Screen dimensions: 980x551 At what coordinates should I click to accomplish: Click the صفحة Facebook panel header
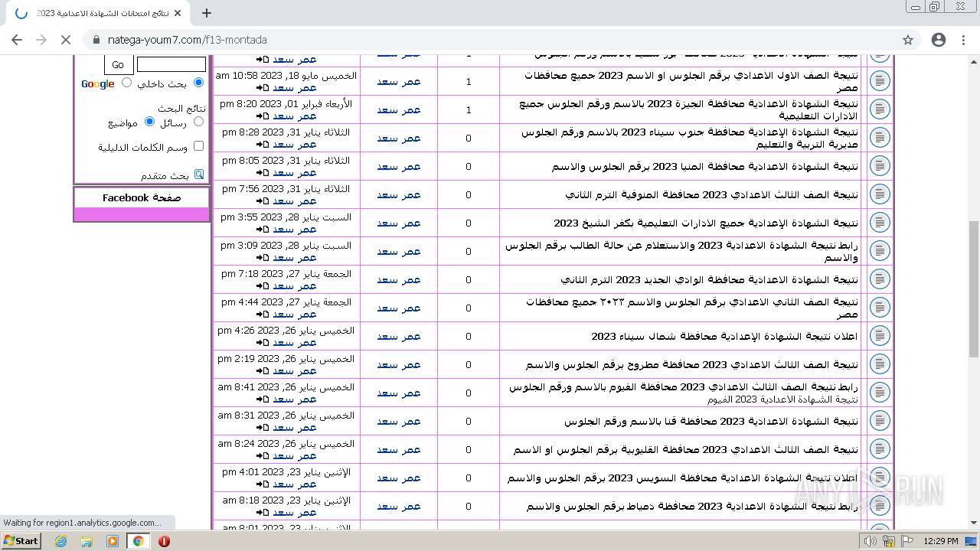[x=142, y=197]
